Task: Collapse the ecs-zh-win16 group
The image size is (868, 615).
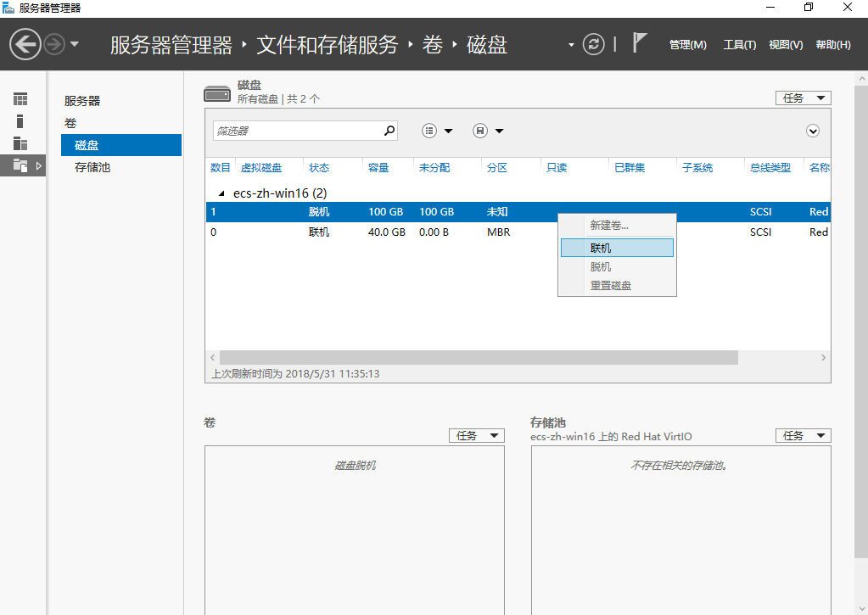Action: point(222,193)
